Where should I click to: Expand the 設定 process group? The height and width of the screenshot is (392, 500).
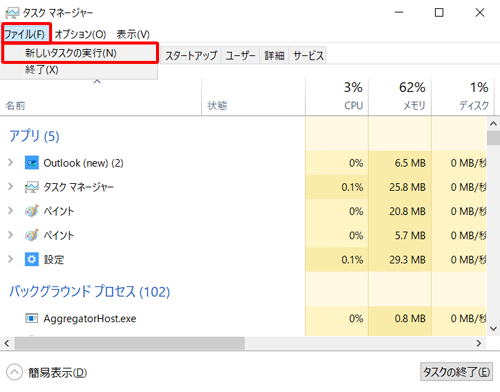click(10, 259)
